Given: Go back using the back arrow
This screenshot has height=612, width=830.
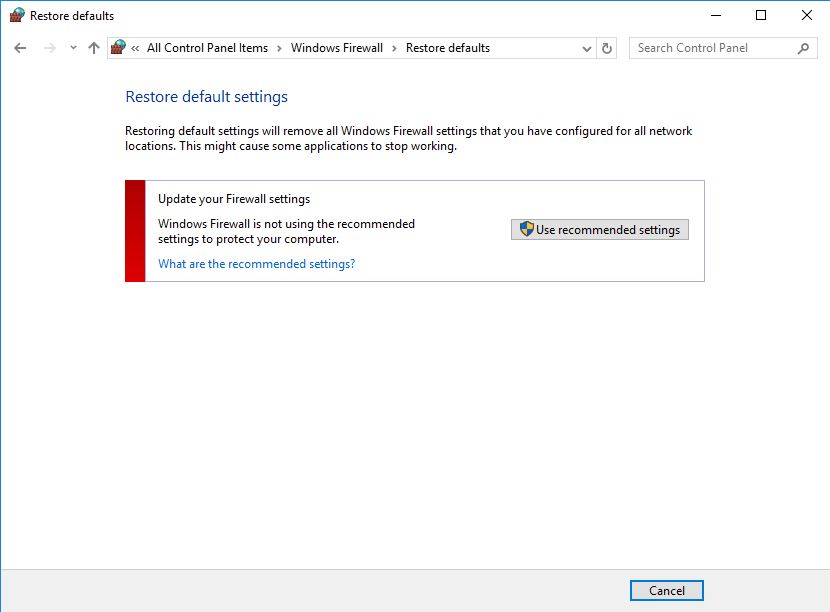Looking at the screenshot, I should tap(20, 48).
